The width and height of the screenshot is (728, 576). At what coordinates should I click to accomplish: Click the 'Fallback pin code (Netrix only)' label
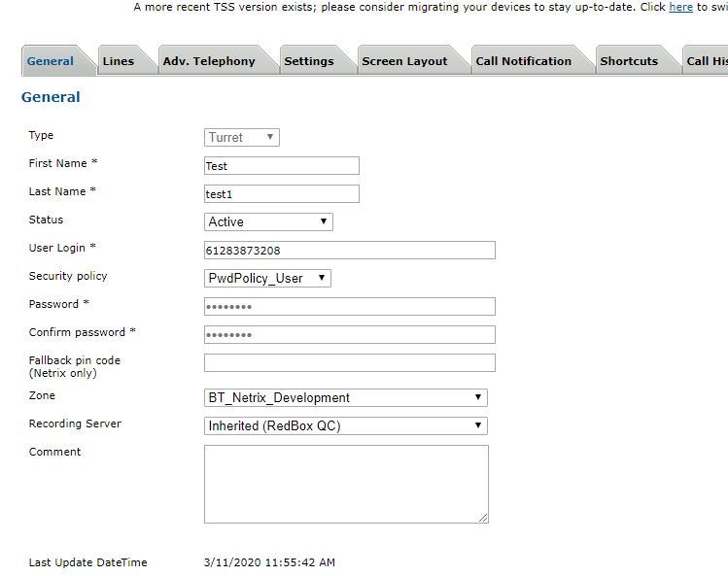74,366
